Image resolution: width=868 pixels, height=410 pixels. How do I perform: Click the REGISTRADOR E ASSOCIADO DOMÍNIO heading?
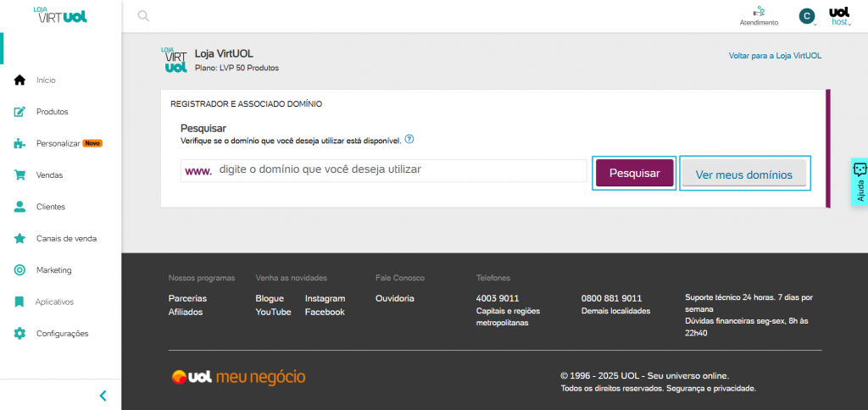coord(247,103)
